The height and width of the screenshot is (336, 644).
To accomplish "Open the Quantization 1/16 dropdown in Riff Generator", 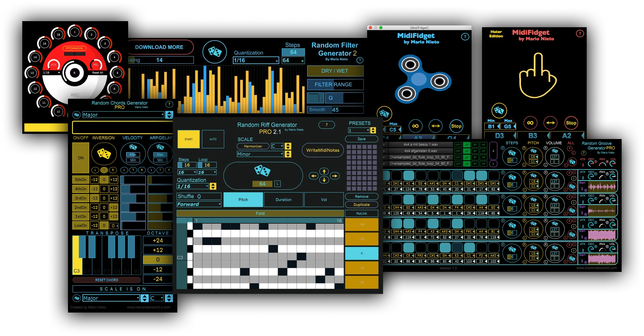I will pyautogui.click(x=192, y=186).
